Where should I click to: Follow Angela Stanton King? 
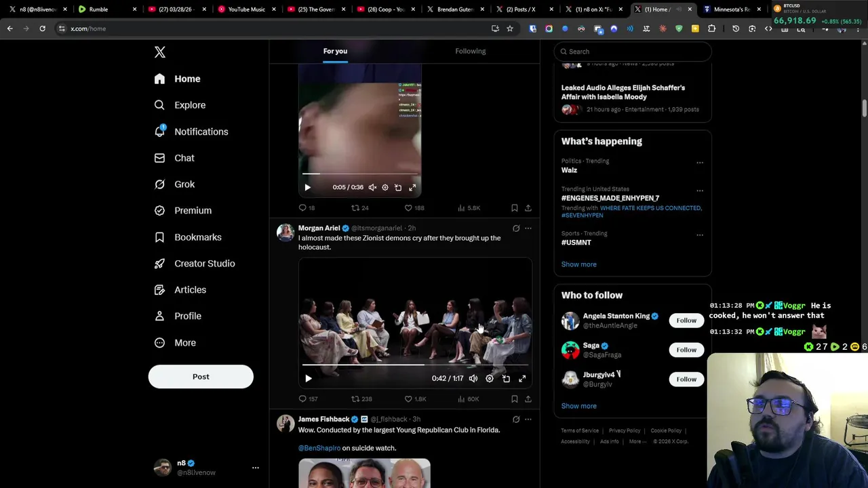[686, 321]
